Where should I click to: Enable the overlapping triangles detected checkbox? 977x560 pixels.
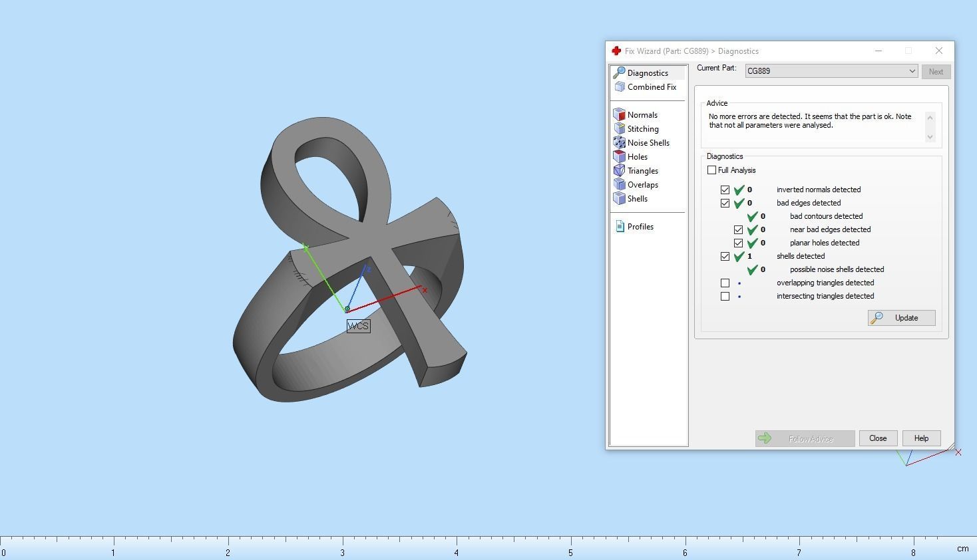725,283
